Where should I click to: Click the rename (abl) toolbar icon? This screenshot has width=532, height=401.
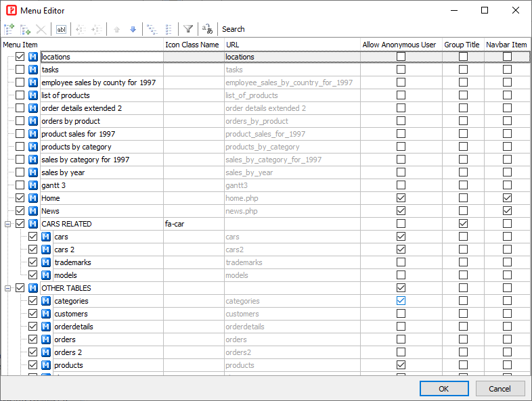pos(61,29)
